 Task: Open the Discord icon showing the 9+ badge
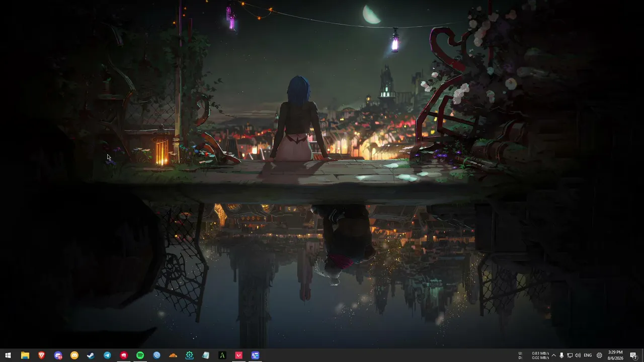[x=58, y=355]
